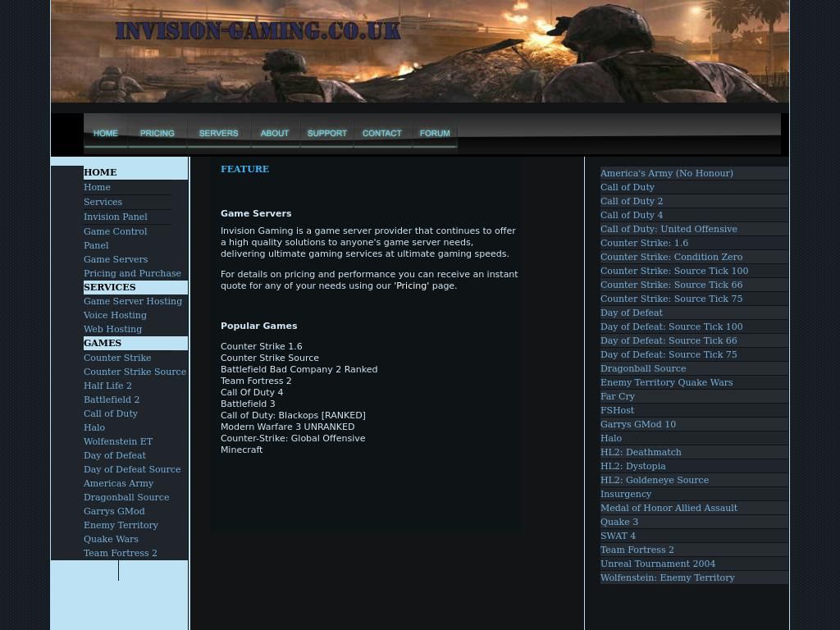Select the Voice Hosting link

(x=115, y=315)
